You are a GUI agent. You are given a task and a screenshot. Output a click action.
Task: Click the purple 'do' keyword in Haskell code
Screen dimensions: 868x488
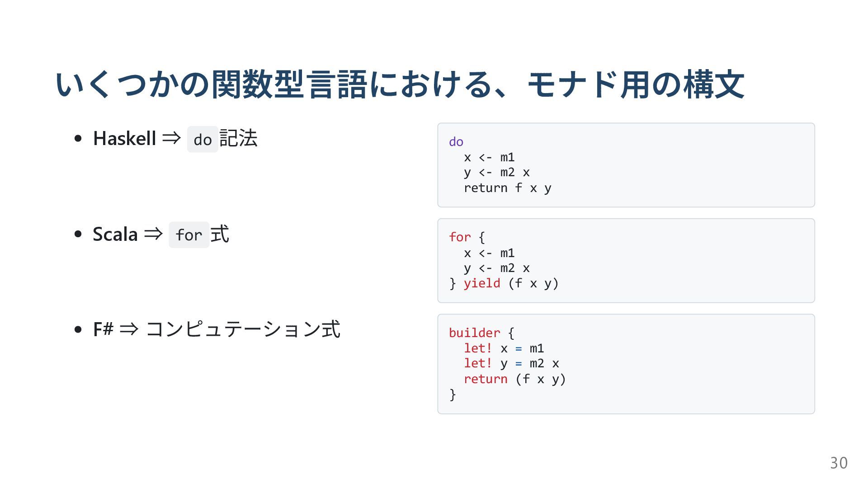[x=456, y=142]
